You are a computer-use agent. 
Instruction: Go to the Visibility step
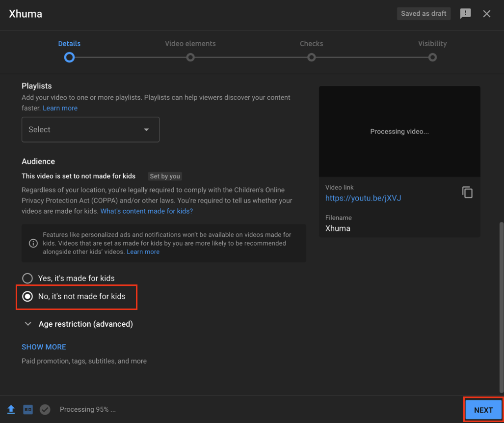coord(432,44)
